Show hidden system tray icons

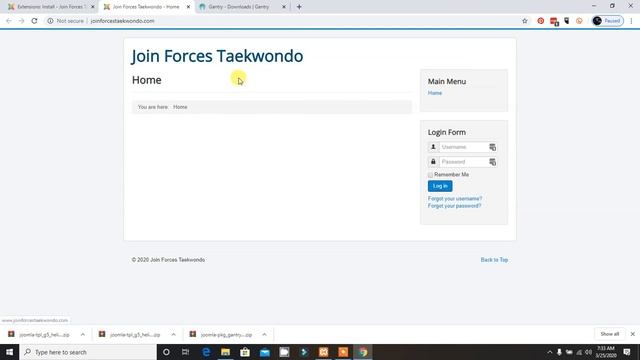[549, 352]
